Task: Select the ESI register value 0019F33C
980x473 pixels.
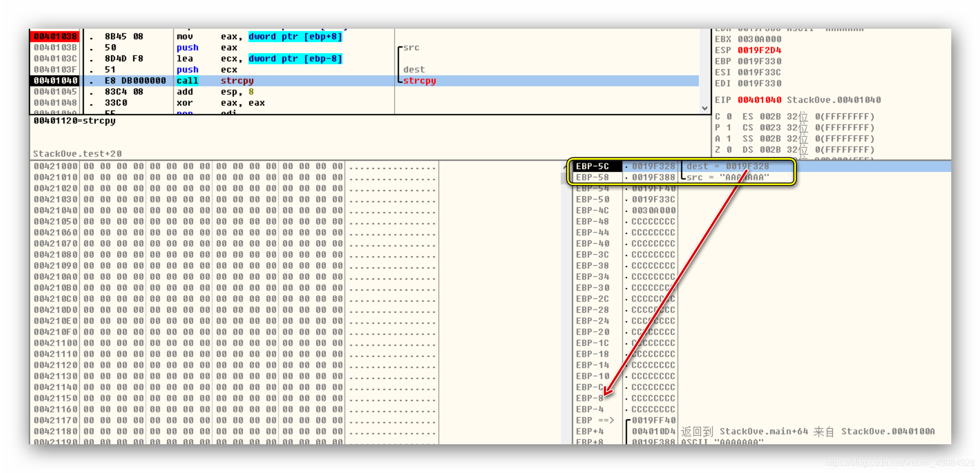Action: tap(759, 72)
